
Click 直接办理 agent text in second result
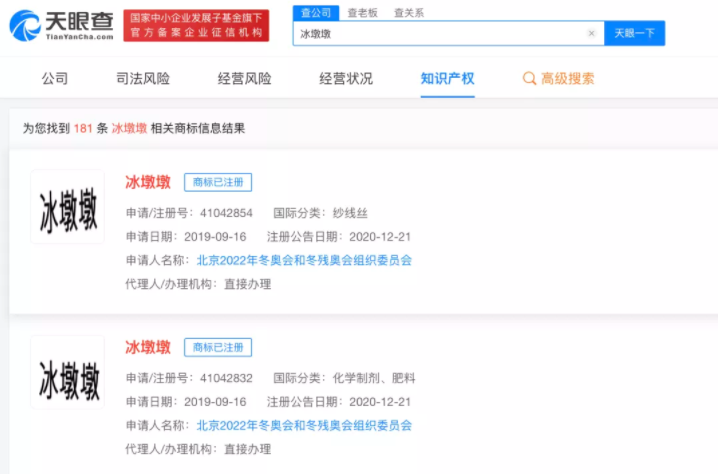tap(247, 449)
